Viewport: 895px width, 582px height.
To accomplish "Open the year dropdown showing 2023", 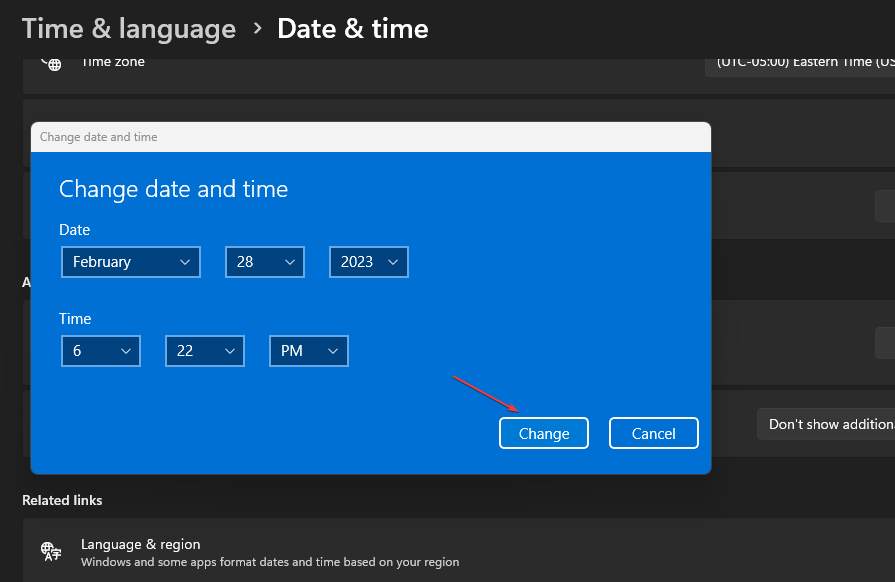I will [x=369, y=262].
